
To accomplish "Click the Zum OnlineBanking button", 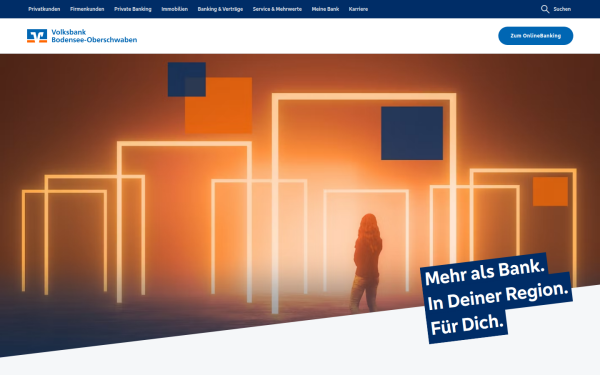I will [x=535, y=36].
